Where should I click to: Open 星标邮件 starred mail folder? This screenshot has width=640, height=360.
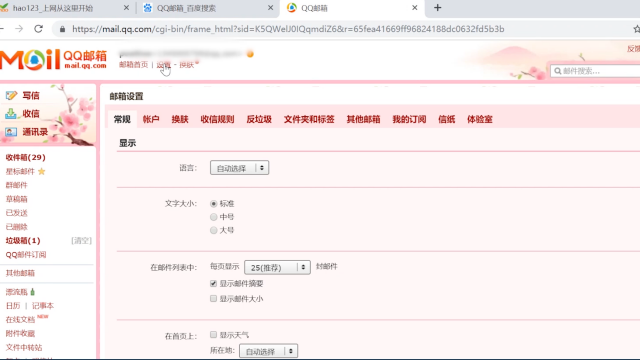pyautogui.click(x=20, y=171)
